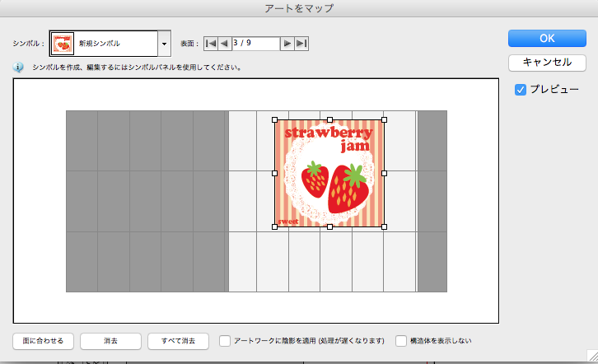Viewport: 598px width, 364px height.
Task: Jump to the last surface
Action: pyautogui.click(x=301, y=44)
